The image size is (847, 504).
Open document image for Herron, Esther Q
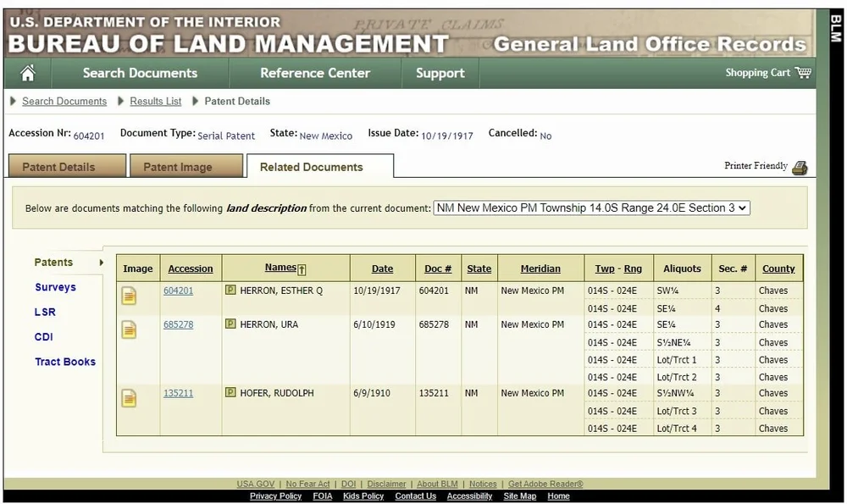pyautogui.click(x=129, y=296)
